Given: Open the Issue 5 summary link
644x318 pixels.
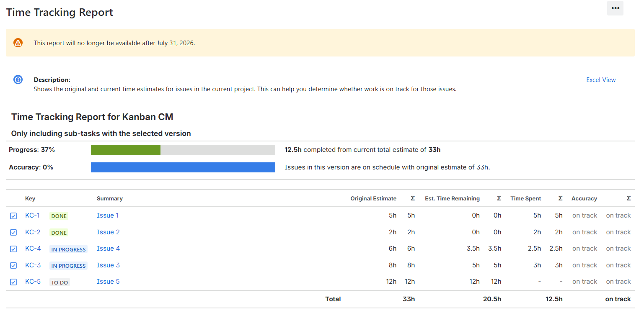Looking at the screenshot, I should 108,281.
